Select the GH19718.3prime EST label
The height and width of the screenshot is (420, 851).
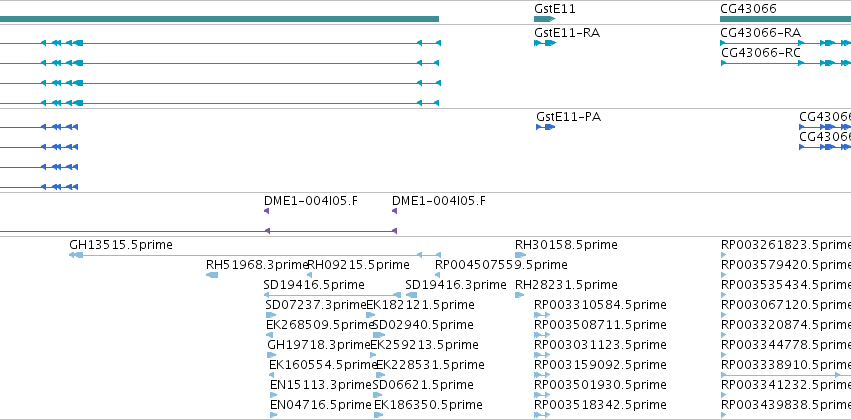coord(319,345)
